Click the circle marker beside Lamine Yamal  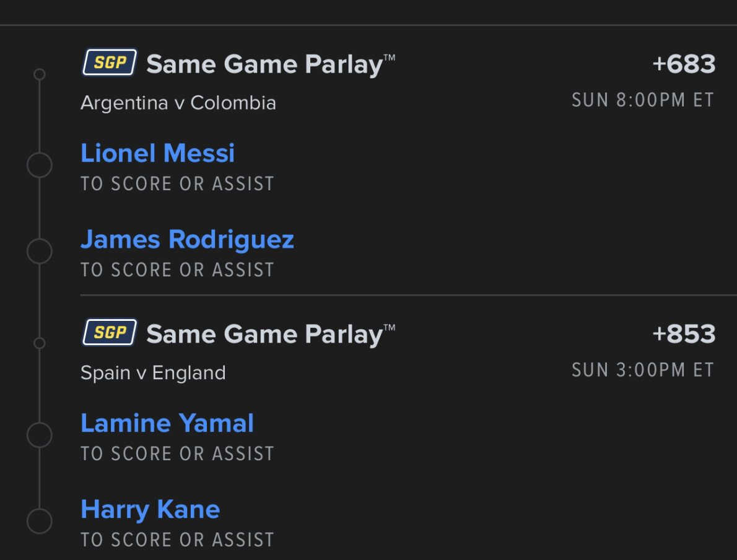click(x=39, y=435)
